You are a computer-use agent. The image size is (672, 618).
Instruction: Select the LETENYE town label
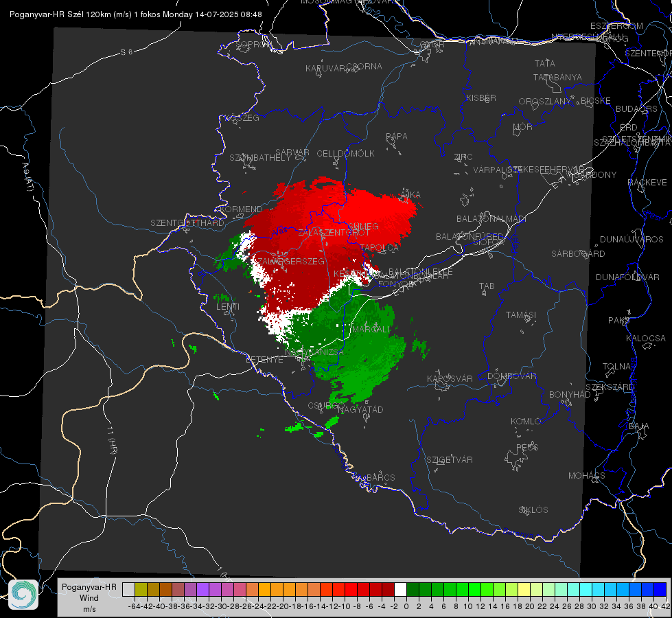pyautogui.click(x=264, y=359)
